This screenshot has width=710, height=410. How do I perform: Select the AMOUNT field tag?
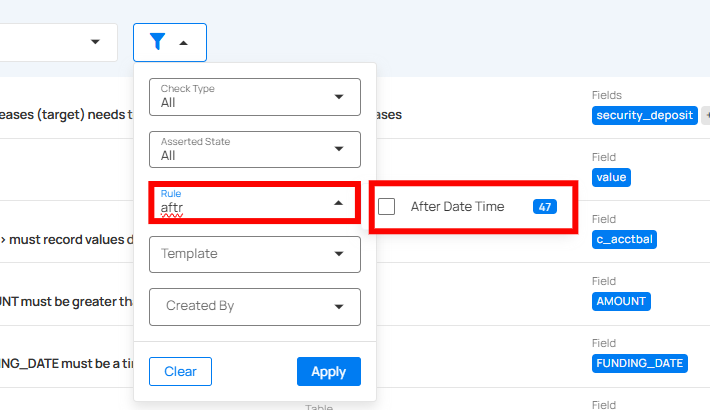point(621,301)
